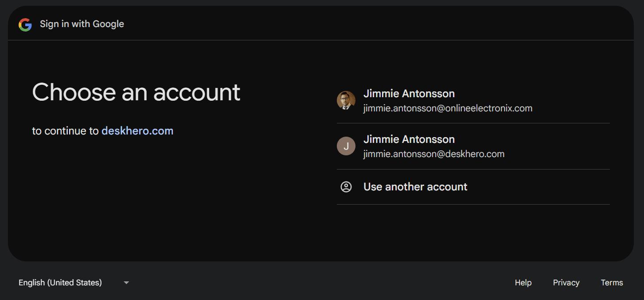644x300 pixels.
Task: Select Use another account
Action: click(415, 187)
